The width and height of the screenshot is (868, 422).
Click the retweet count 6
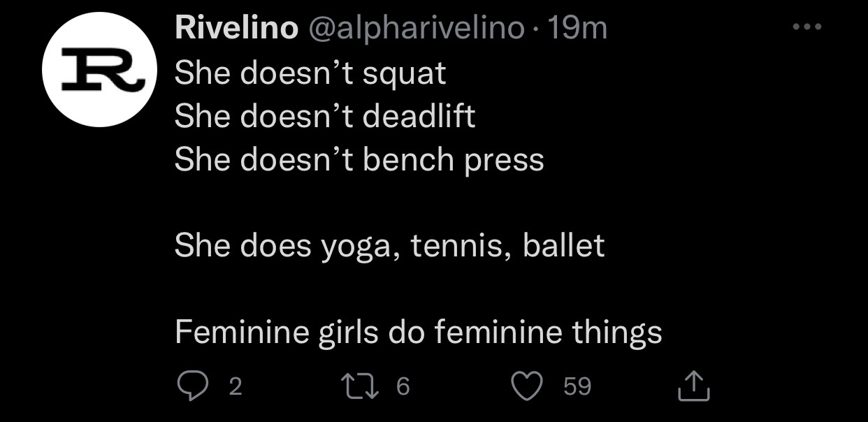[403, 386]
